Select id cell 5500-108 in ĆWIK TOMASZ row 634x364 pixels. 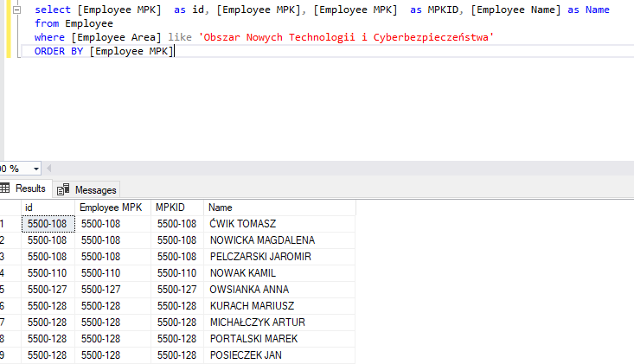pos(48,224)
